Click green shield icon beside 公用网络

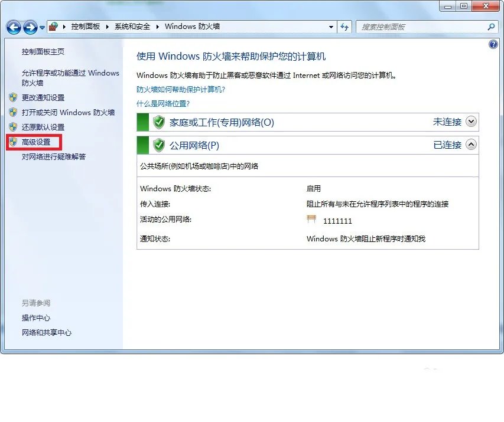click(x=158, y=145)
